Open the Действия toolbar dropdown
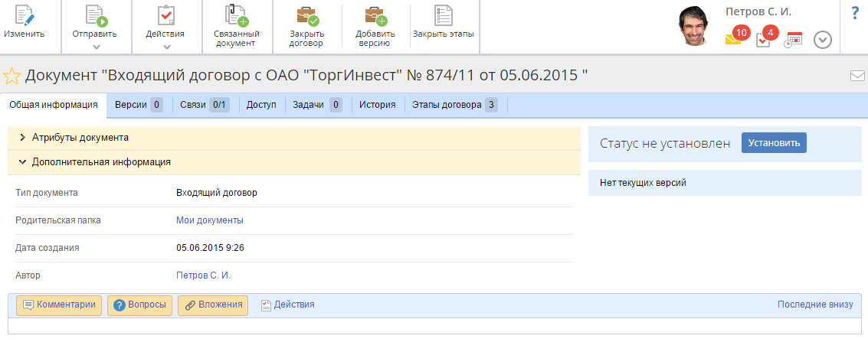The image size is (868, 342). 165,25
